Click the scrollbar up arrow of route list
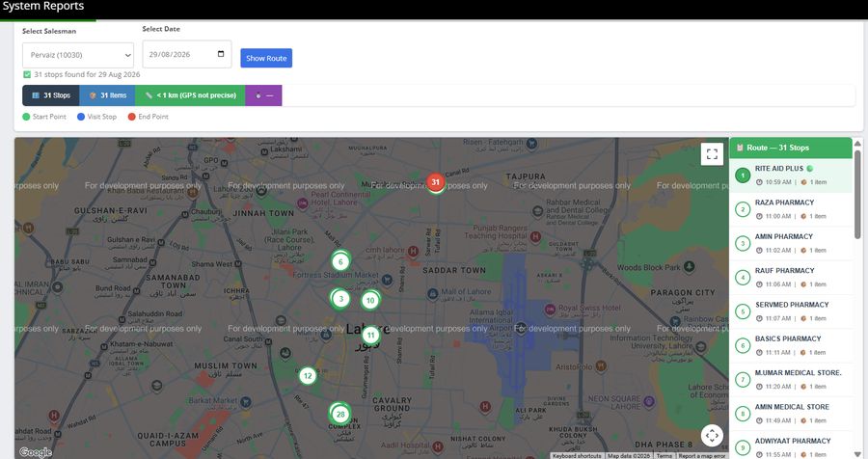868x459 pixels. point(857,144)
